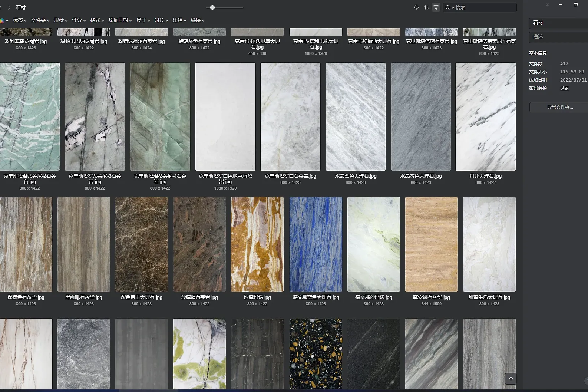This screenshot has height=392, width=588.
Task: Click the pin window icon
Action: (547, 5)
